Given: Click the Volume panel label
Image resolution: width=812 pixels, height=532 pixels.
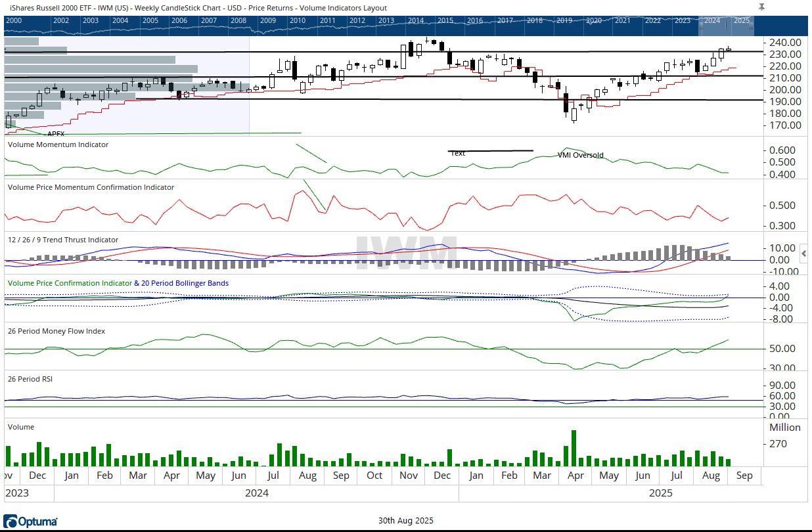Looking at the screenshot, I should [21, 427].
